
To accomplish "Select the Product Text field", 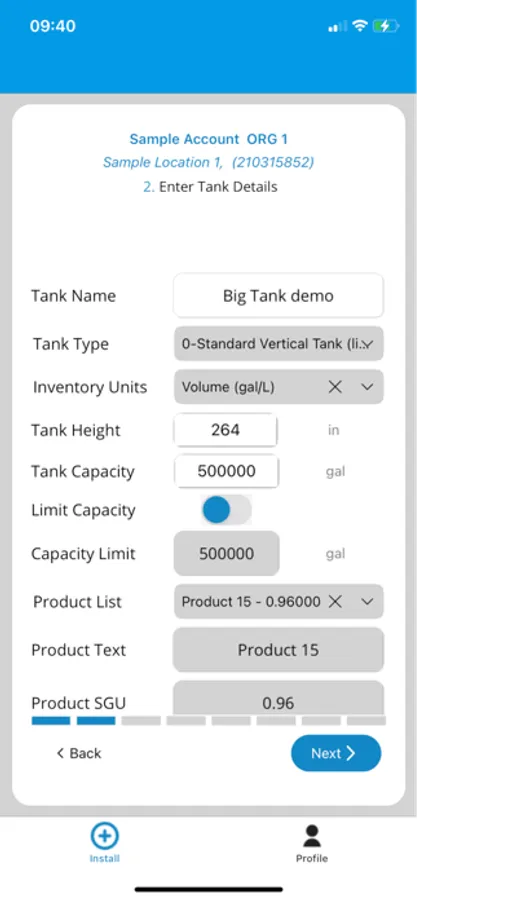I will point(278,650).
